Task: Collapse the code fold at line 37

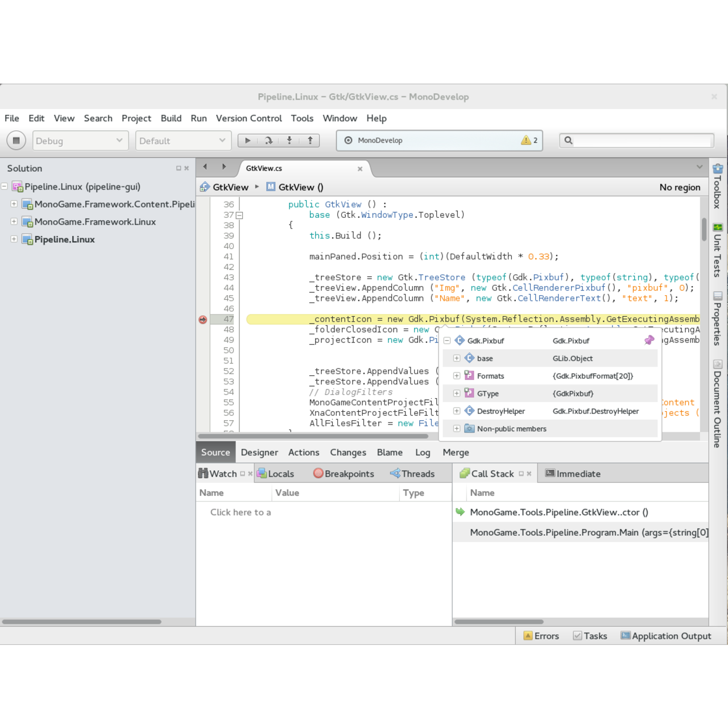Action: (x=239, y=215)
